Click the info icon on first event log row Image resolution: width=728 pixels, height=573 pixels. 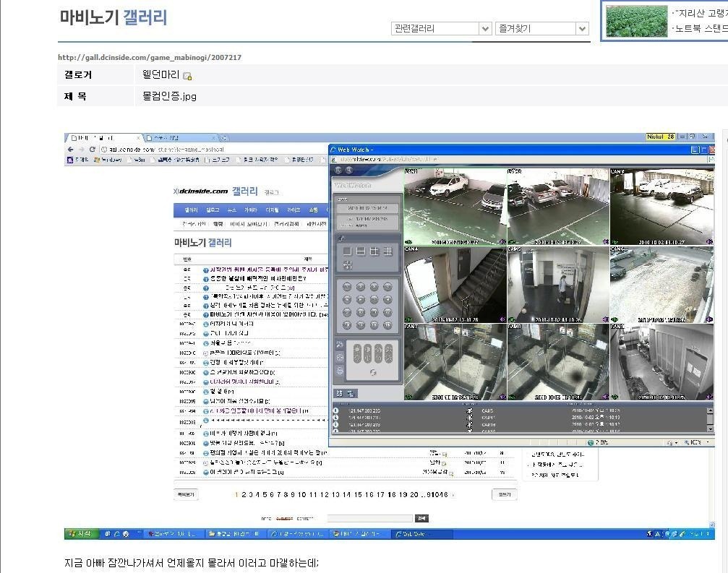[335, 410]
